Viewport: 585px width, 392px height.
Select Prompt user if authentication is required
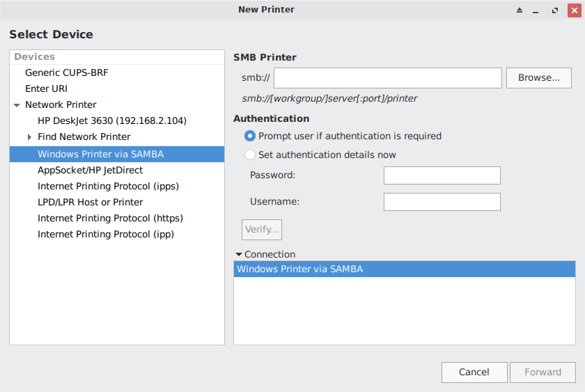(250, 136)
